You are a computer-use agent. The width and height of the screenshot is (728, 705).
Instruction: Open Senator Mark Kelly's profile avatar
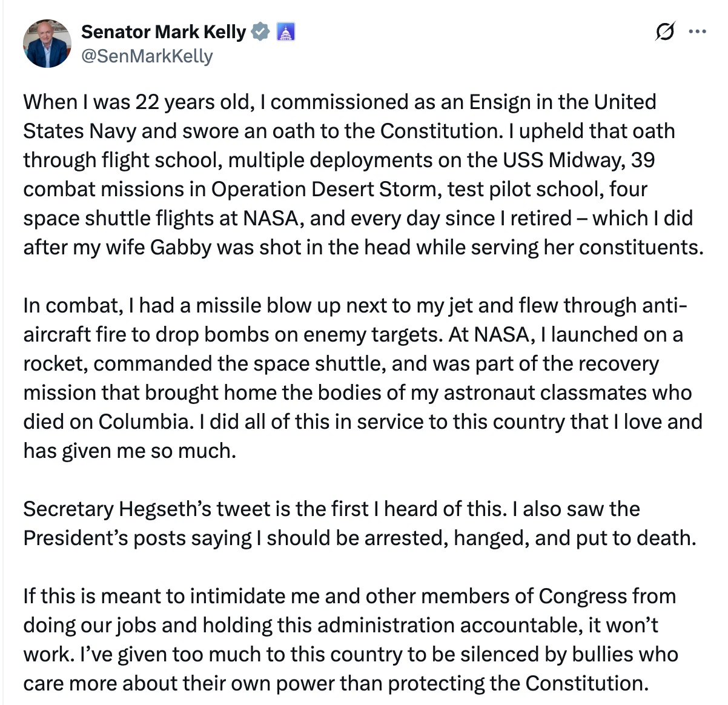pyautogui.click(x=47, y=43)
